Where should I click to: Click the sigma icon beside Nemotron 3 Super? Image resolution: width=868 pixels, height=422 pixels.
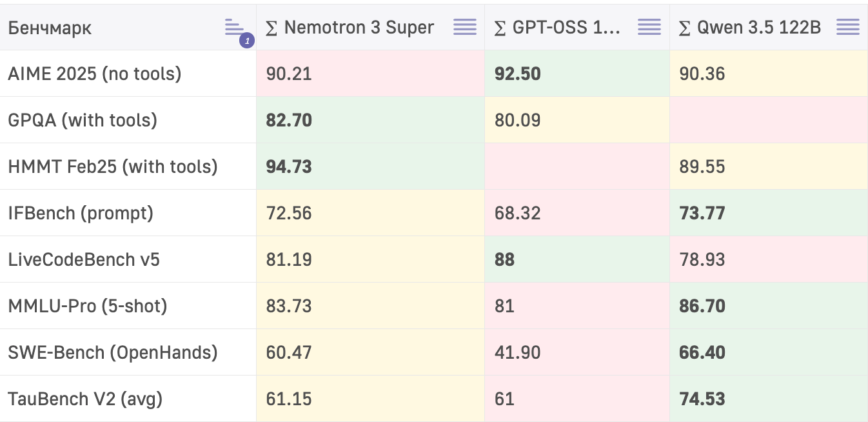tap(272, 28)
